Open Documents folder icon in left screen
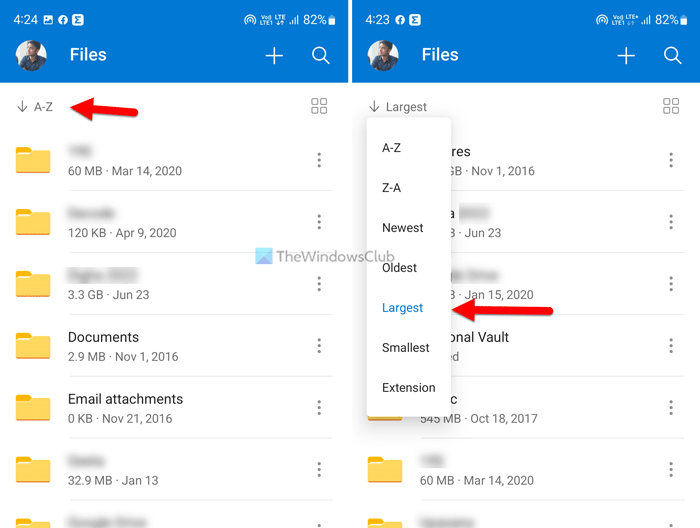 (x=33, y=346)
